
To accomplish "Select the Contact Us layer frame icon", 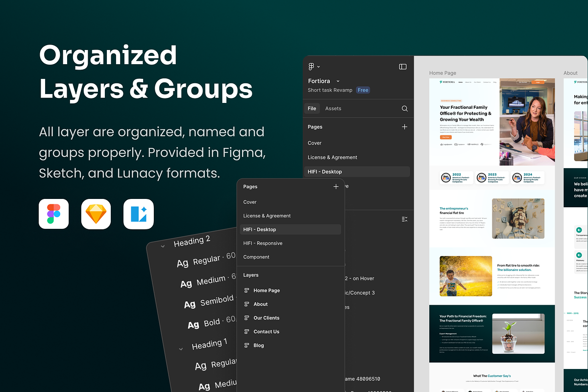I will click(x=247, y=332).
